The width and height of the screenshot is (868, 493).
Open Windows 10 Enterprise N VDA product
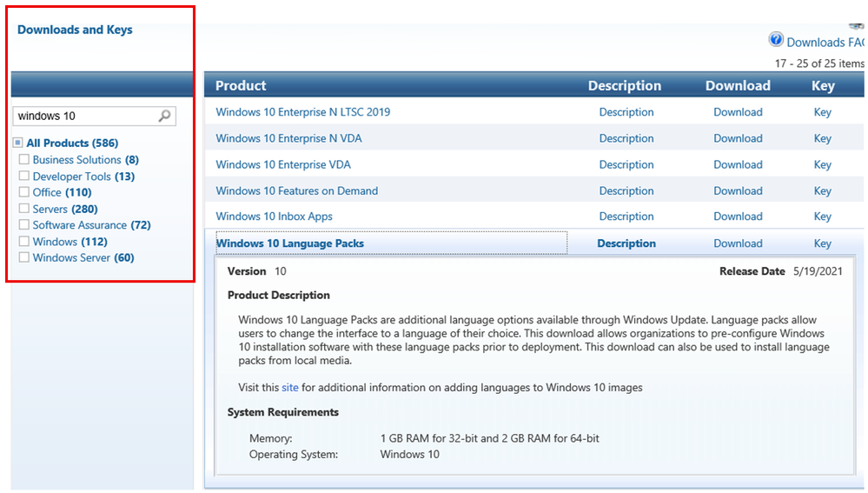click(x=288, y=138)
